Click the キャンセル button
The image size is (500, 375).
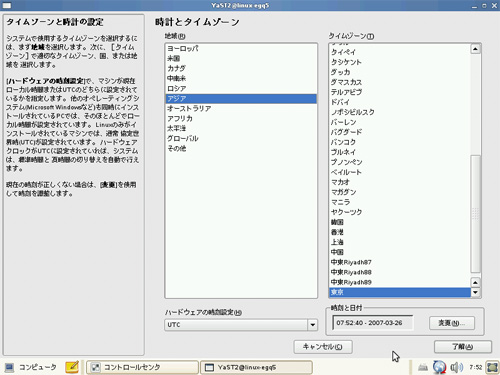(x=323, y=347)
